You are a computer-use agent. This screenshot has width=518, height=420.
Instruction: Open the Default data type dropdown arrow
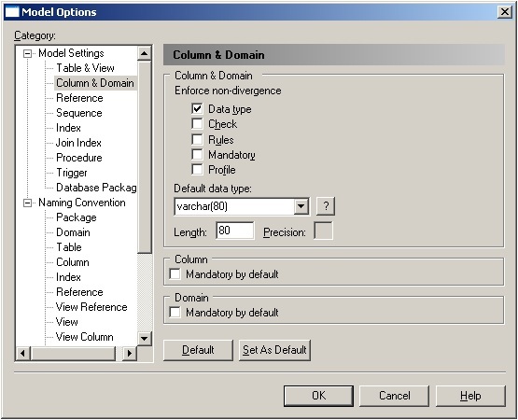pyautogui.click(x=301, y=206)
